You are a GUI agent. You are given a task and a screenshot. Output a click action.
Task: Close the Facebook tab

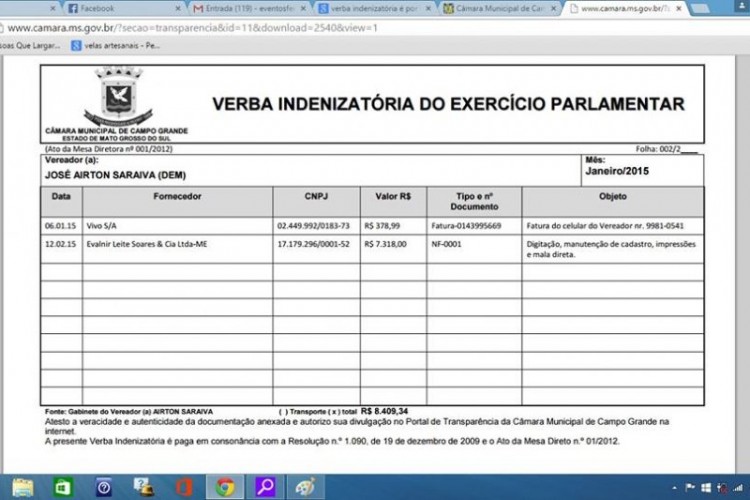(x=178, y=9)
